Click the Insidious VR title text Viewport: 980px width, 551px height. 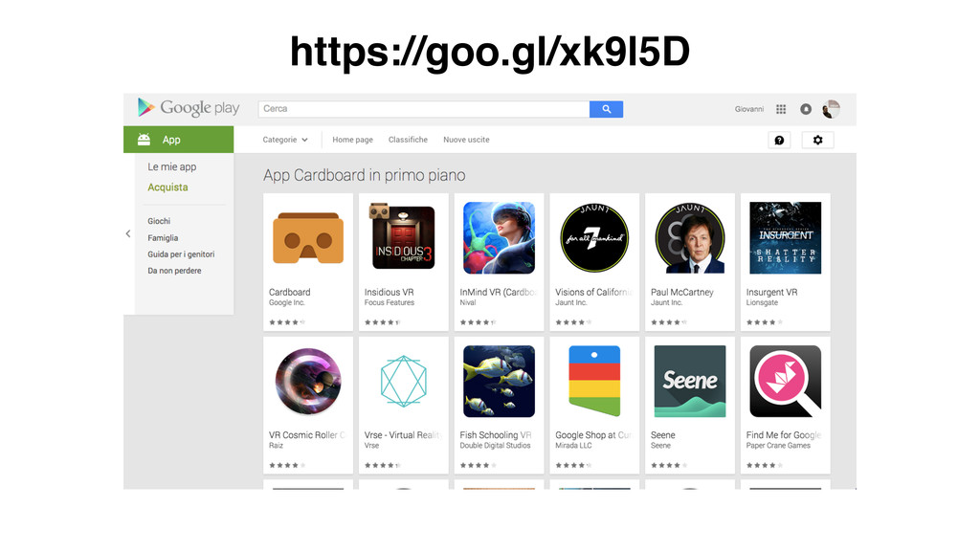point(389,292)
